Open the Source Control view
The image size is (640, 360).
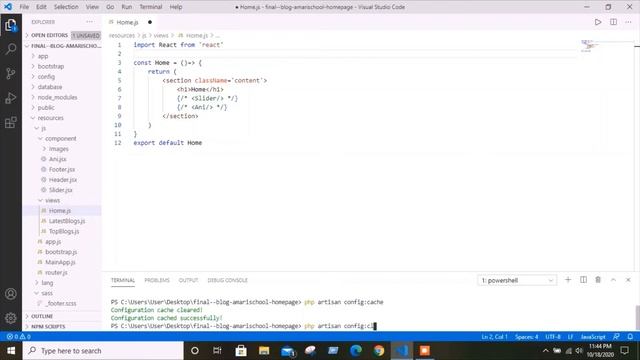tap(11, 73)
